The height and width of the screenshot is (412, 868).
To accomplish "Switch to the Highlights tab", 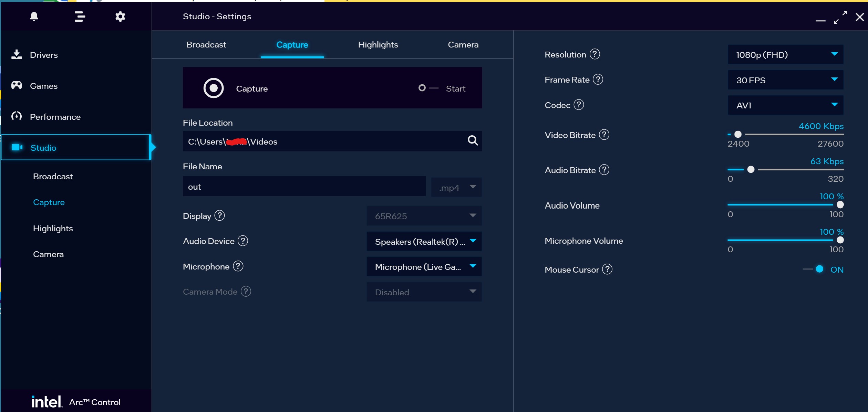I will coord(378,45).
